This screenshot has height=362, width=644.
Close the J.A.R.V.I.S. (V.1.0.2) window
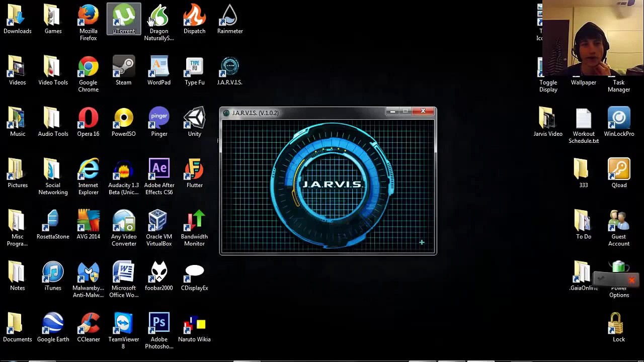pyautogui.click(x=423, y=111)
